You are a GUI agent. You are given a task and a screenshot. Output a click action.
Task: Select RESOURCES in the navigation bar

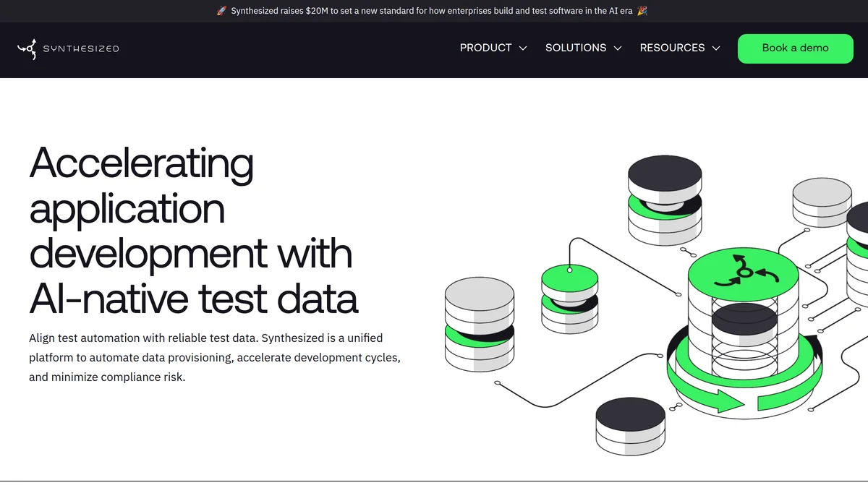672,48
